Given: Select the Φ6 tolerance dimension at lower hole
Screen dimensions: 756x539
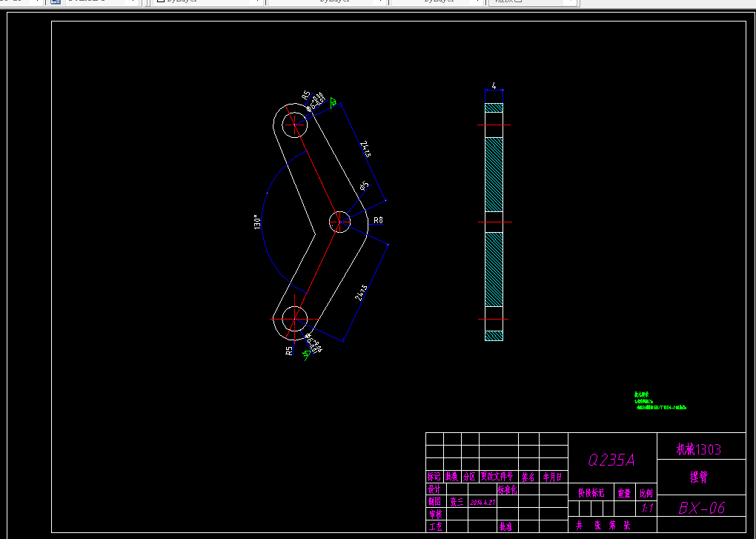Looking at the screenshot, I should click(x=314, y=343).
